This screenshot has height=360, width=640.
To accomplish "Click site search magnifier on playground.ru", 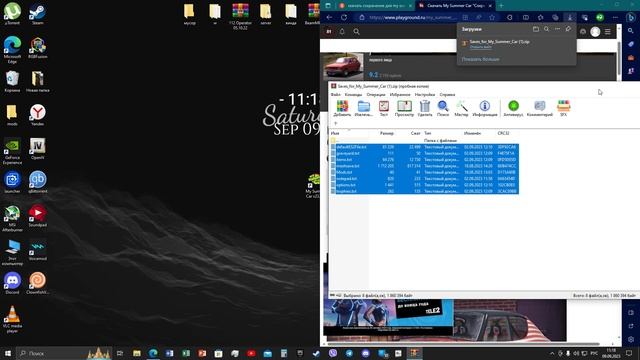I will coord(356,31).
